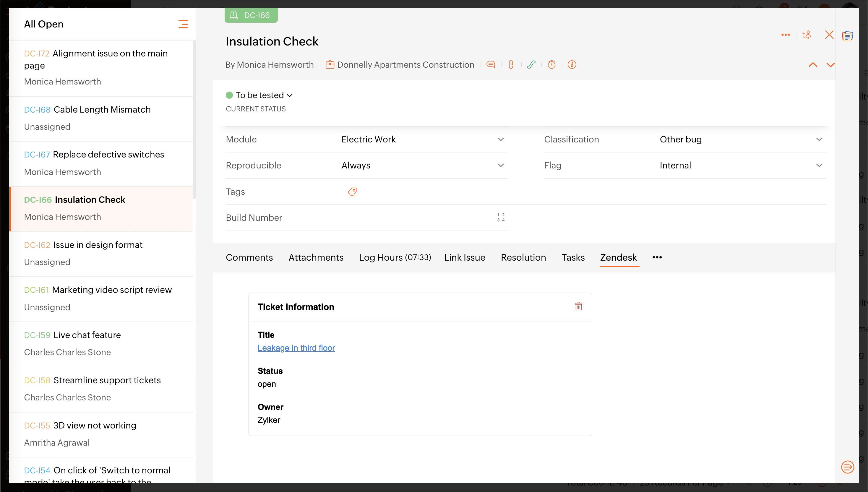Screen dimensions: 868x492
Task: Open the Log Hours tab
Action: click(x=395, y=257)
